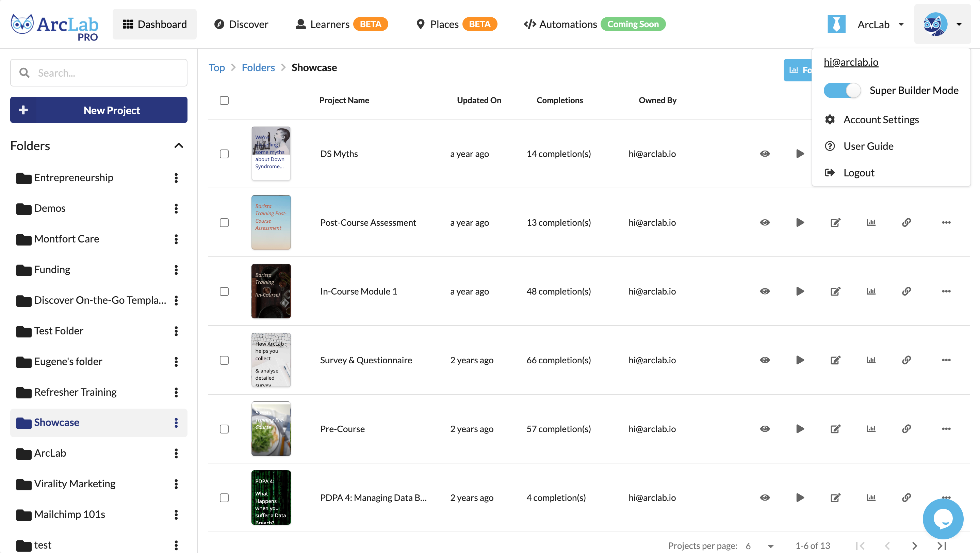Check the In-Course Module 1 checkbox
Viewport: 980px width, 553px height.
pos(224,291)
